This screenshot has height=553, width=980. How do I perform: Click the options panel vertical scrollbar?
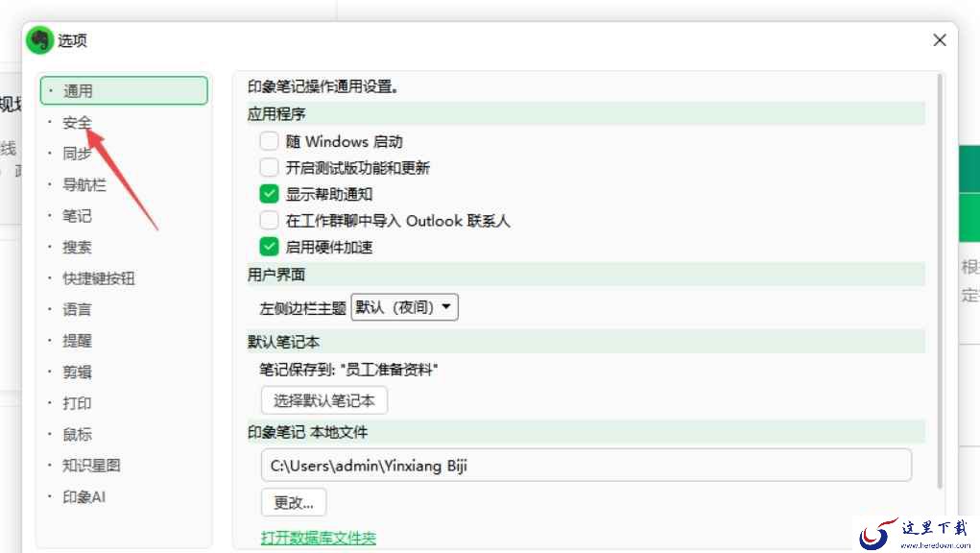pyautogui.click(x=939, y=281)
